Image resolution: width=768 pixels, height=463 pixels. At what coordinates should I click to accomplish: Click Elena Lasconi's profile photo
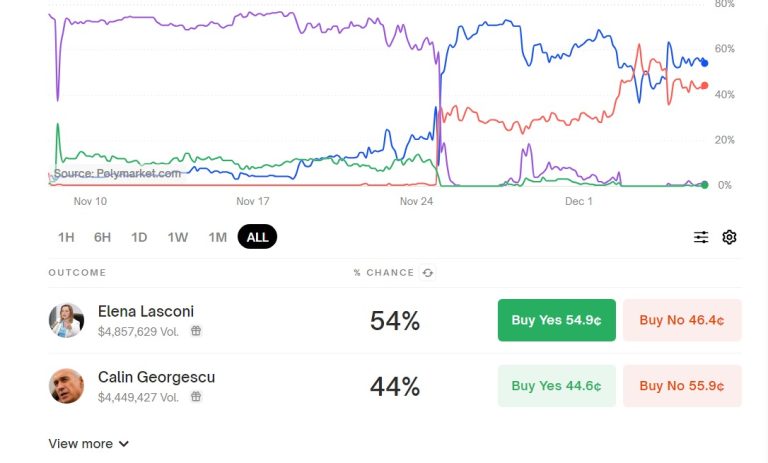[x=66, y=320]
